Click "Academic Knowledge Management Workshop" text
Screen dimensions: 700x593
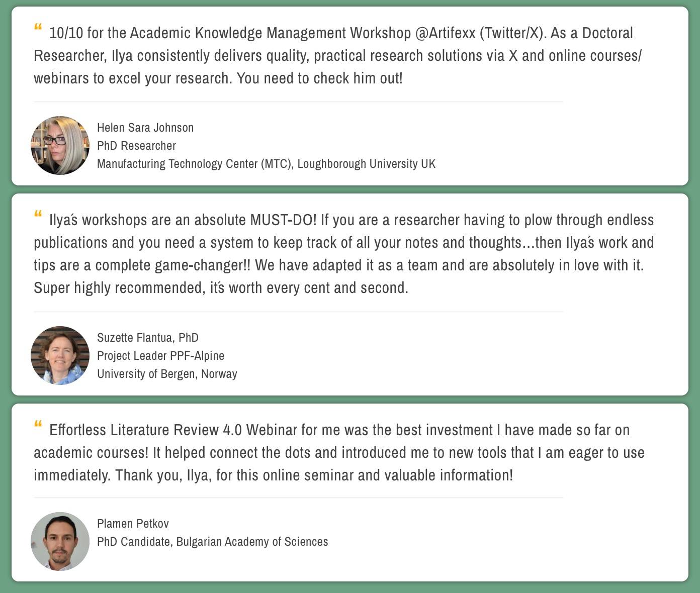click(x=271, y=33)
